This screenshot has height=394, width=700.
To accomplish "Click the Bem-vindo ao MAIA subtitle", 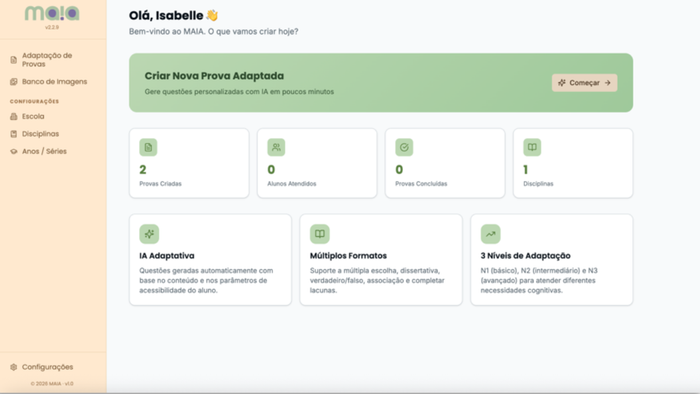I will click(213, 32).
